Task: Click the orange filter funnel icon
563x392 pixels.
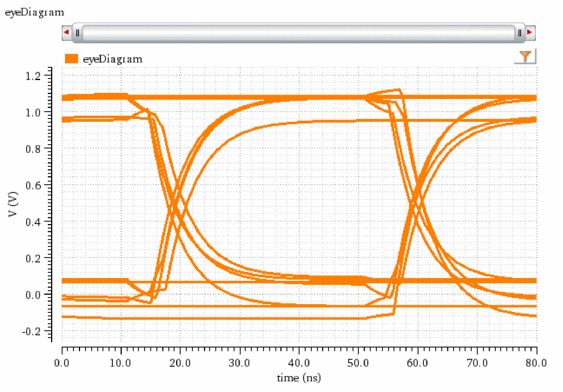Action: click(525, 57)
